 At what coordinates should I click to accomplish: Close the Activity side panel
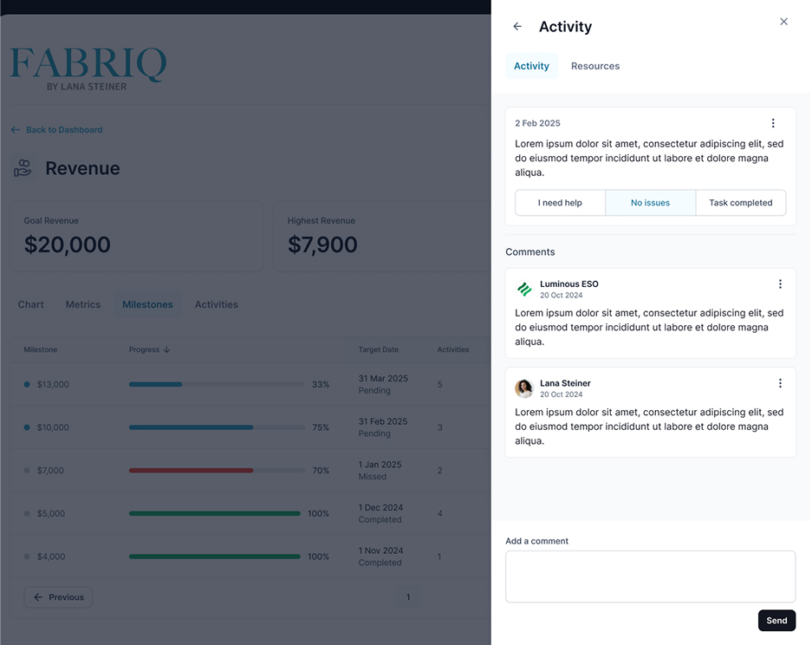click(x=783, y=22)
